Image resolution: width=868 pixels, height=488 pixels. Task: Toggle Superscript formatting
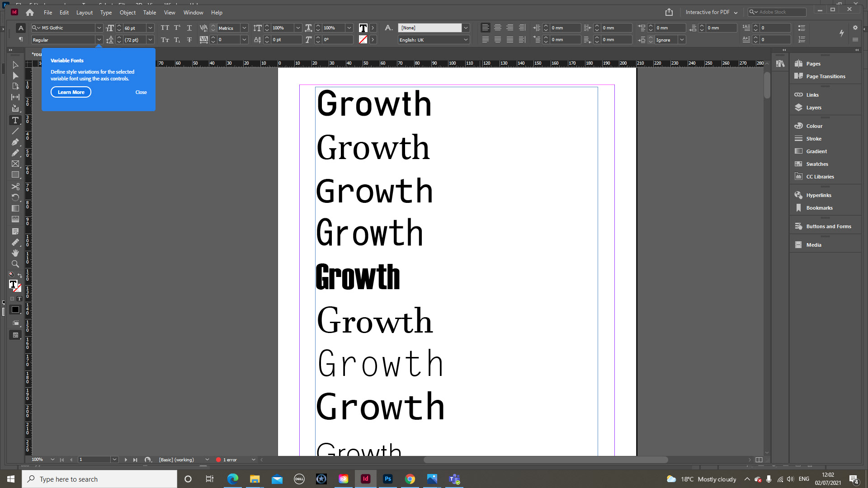click(177, 28)
